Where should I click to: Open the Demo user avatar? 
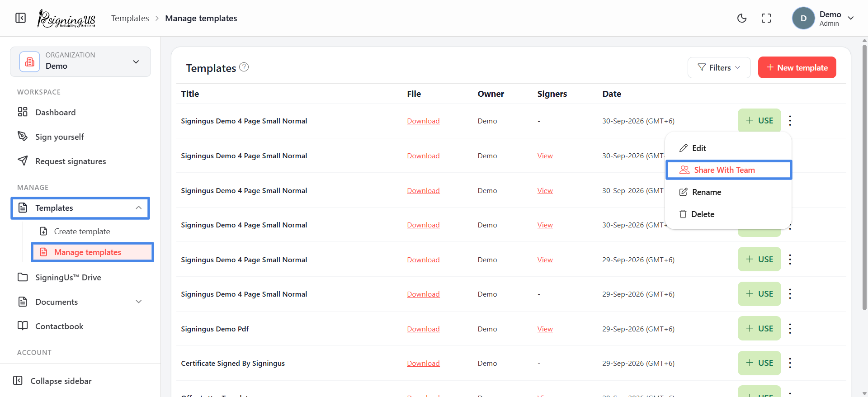click(803, 18)
